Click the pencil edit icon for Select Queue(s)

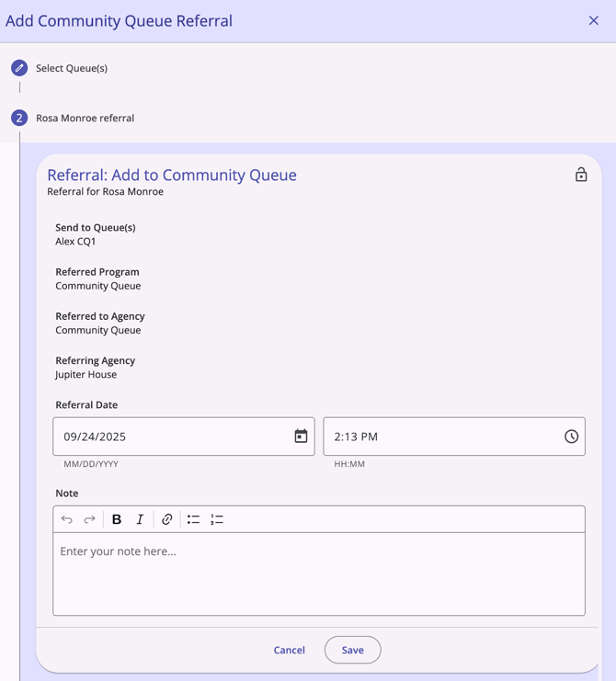[x=19, y=68]
